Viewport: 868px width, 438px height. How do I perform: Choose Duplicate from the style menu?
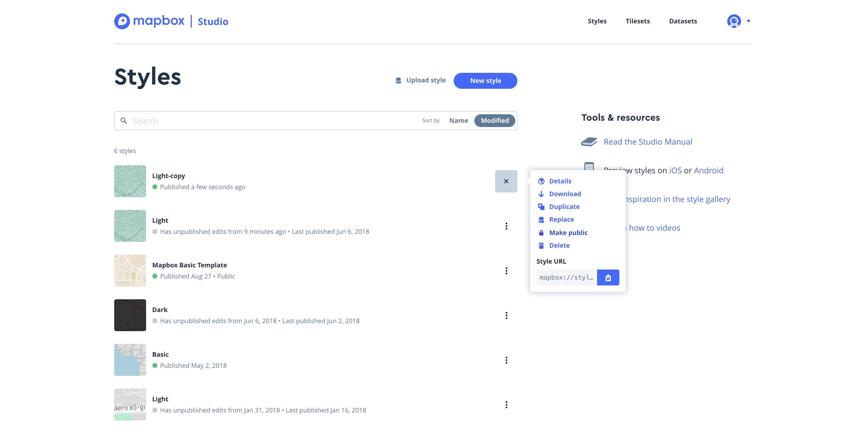pos(559,207)
